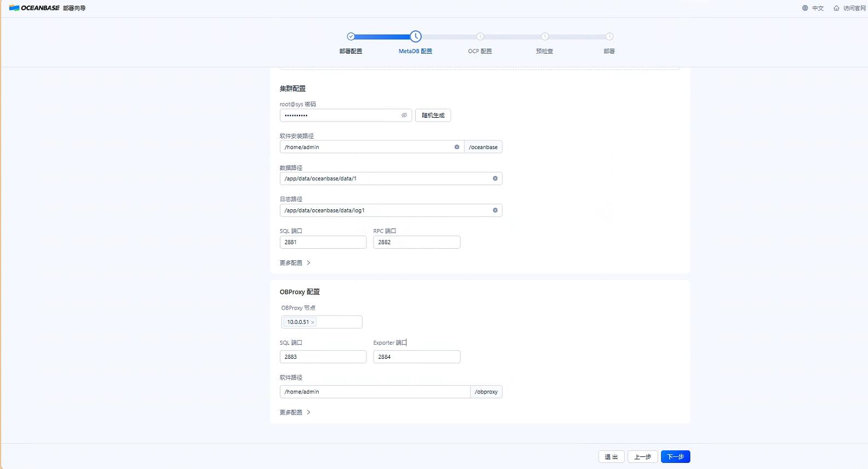868x469 pixels.
Task: Focus the 日志路径 input field
Action: click(x=391, y=210)
